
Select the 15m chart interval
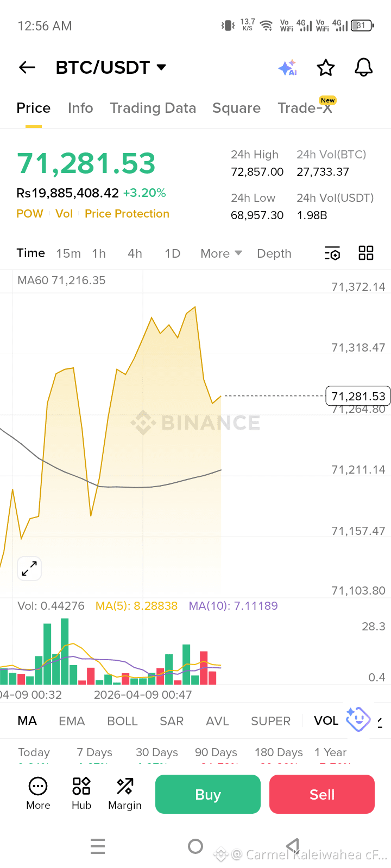(68, 253)
